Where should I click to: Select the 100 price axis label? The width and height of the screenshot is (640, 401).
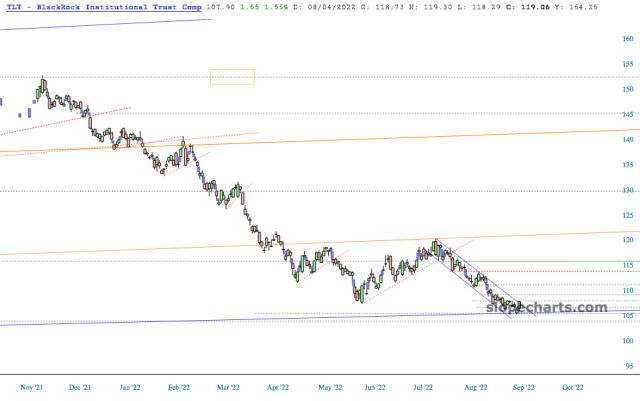coord(628,341)
